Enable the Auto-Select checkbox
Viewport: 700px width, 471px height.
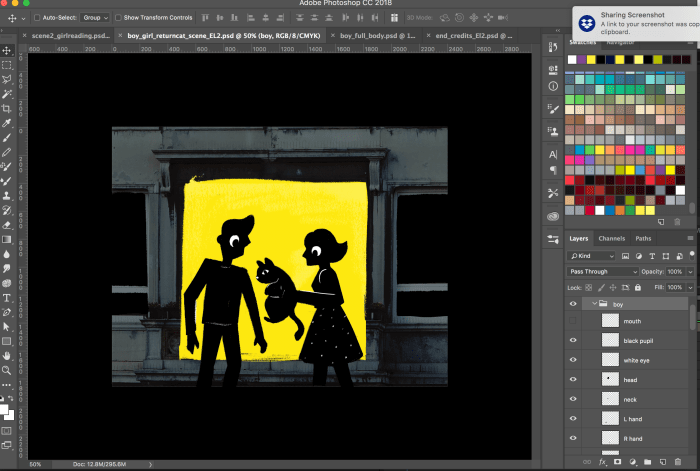(37, 18)
